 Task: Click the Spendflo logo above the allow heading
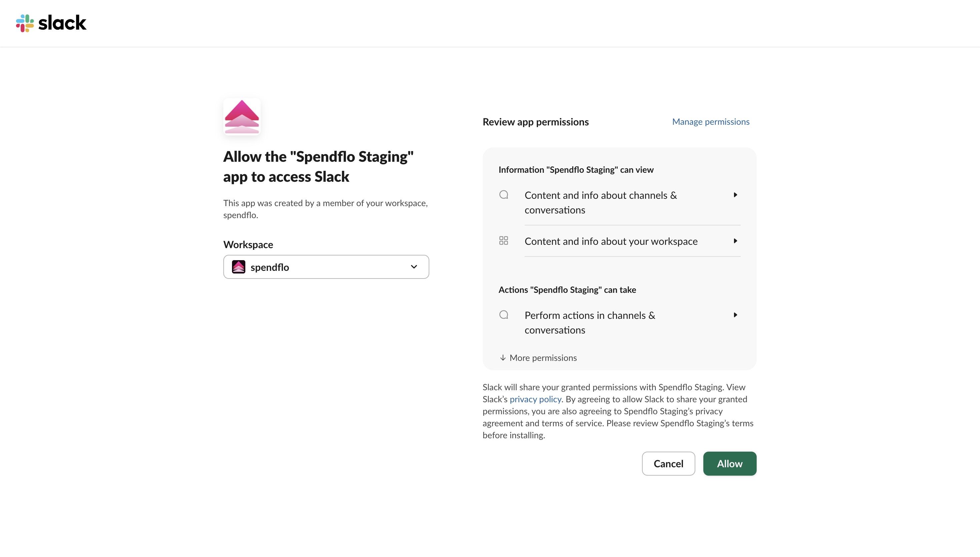242,117
